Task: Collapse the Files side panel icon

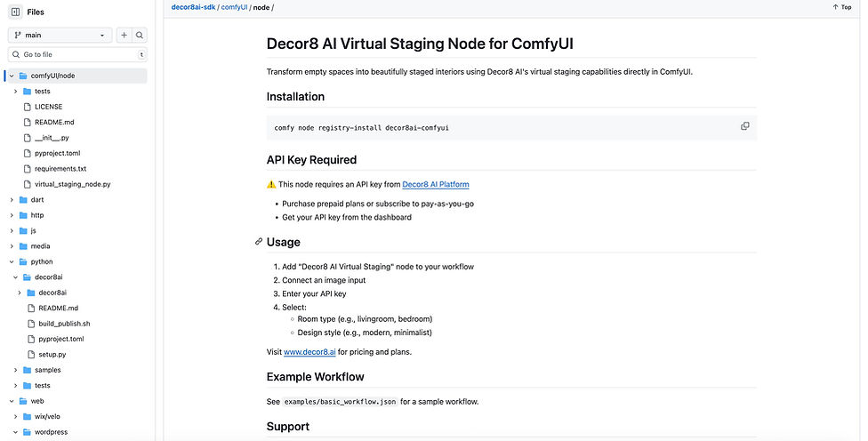Action: click(15, 12)
